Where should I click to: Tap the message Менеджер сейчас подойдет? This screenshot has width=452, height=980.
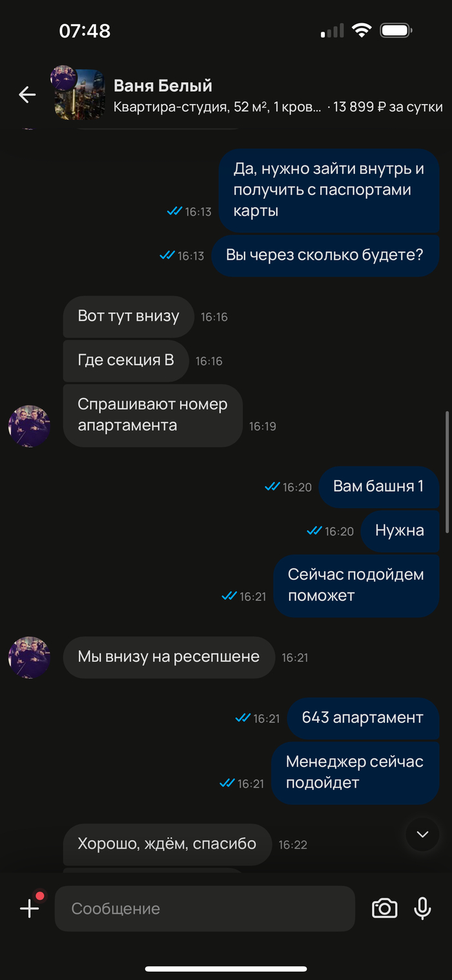[354, 772]
